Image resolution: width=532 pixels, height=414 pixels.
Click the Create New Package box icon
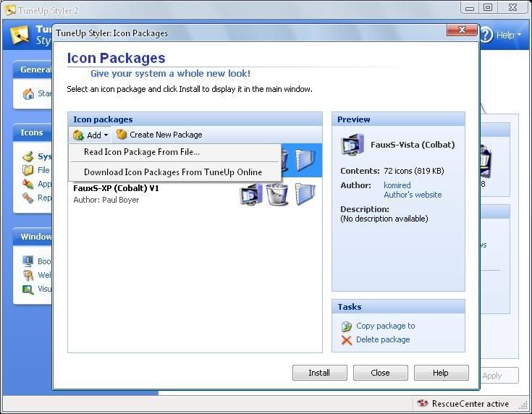[x=122, y=135]
